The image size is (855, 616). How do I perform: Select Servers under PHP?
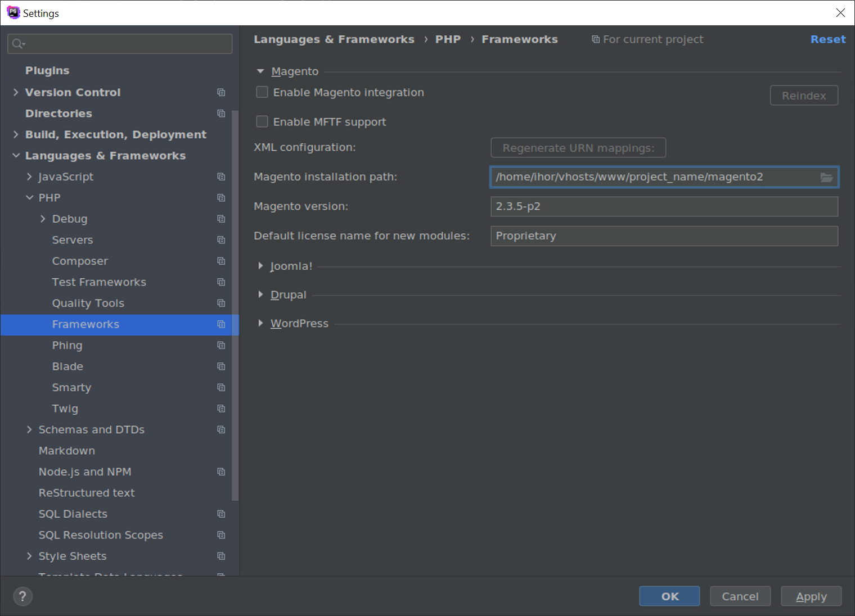[73, 240]
